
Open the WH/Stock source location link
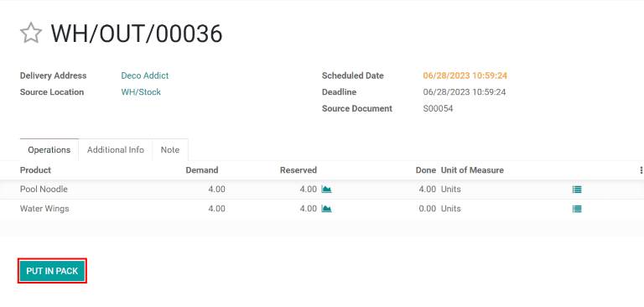point(141,92)
